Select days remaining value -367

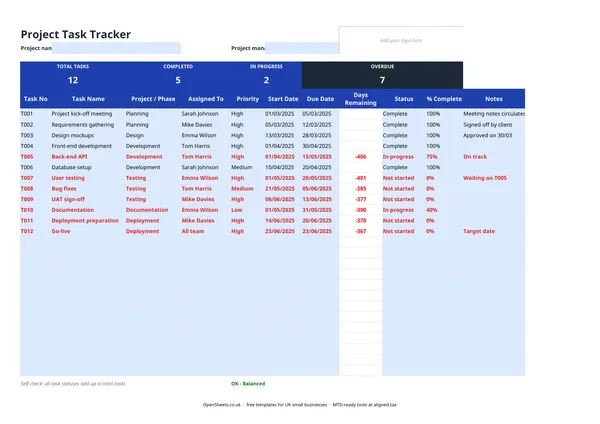click(360, 232)
